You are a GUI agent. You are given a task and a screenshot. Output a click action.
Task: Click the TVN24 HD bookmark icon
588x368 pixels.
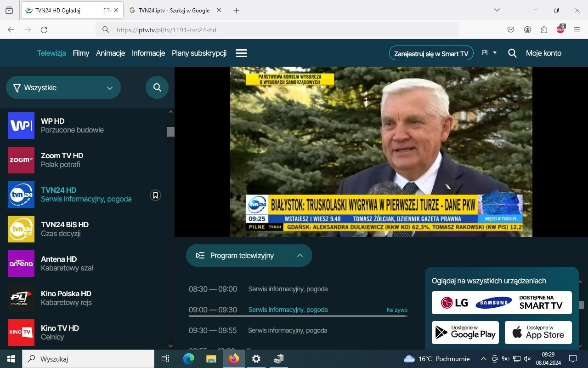click(x=155, y=195)
